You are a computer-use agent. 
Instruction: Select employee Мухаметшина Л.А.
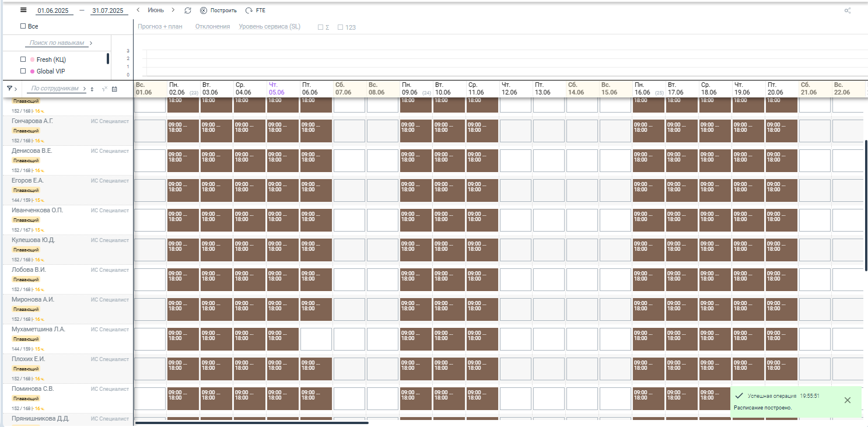38,329
